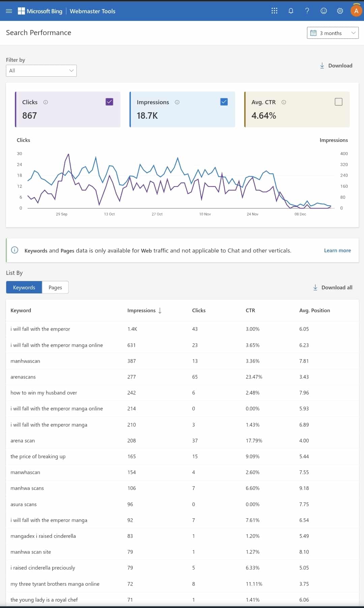The width and height of the screenshot is (364, 608).
Task: Expand the 3 months date range dropdown
Action: [332, 33]
